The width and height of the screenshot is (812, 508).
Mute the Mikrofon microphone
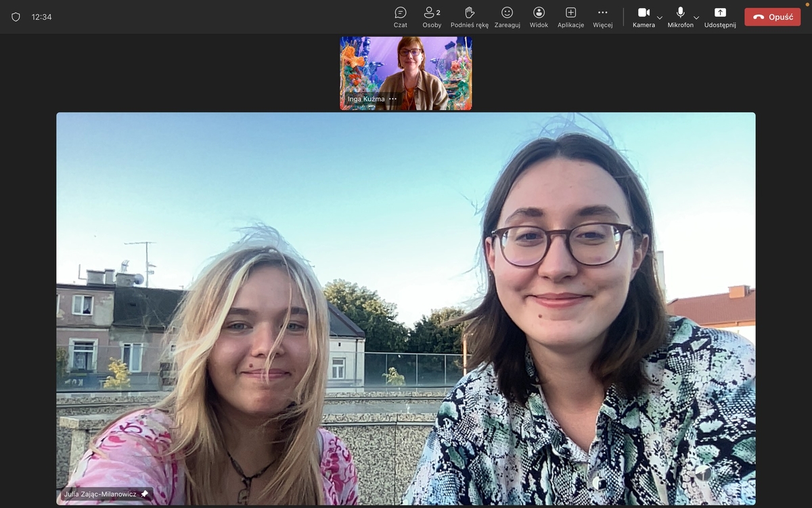coord(680,17)
